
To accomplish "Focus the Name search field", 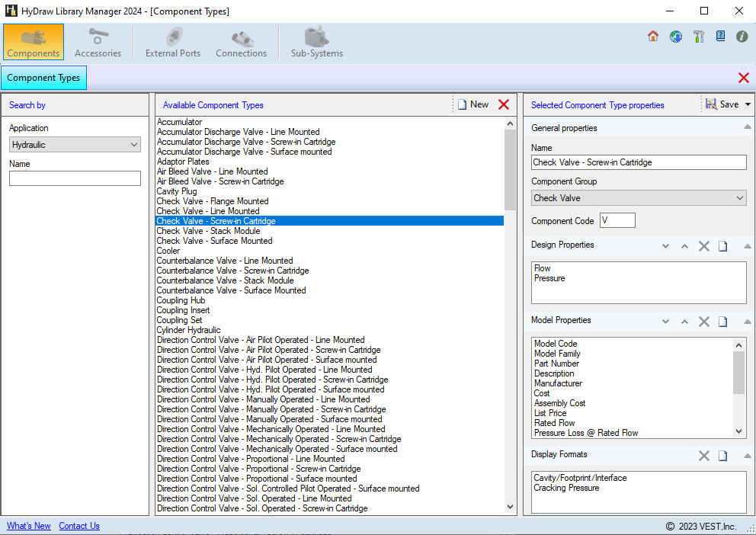I will (x=75, y=178).
